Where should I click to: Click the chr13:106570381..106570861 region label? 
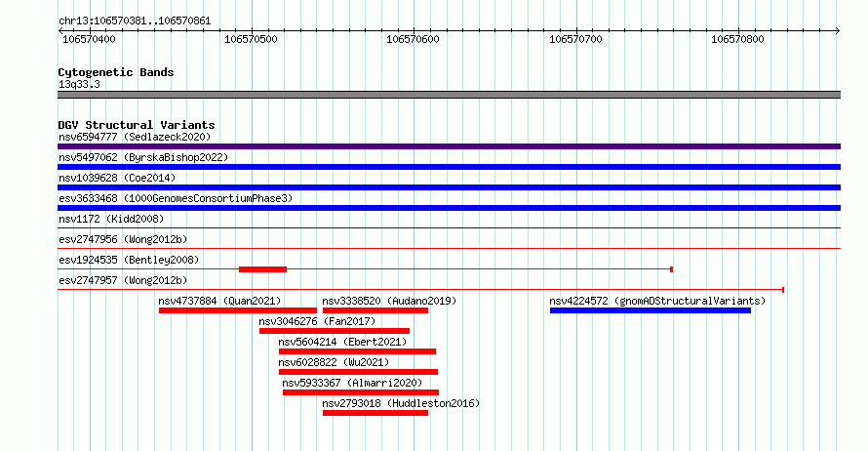[135, 21]
